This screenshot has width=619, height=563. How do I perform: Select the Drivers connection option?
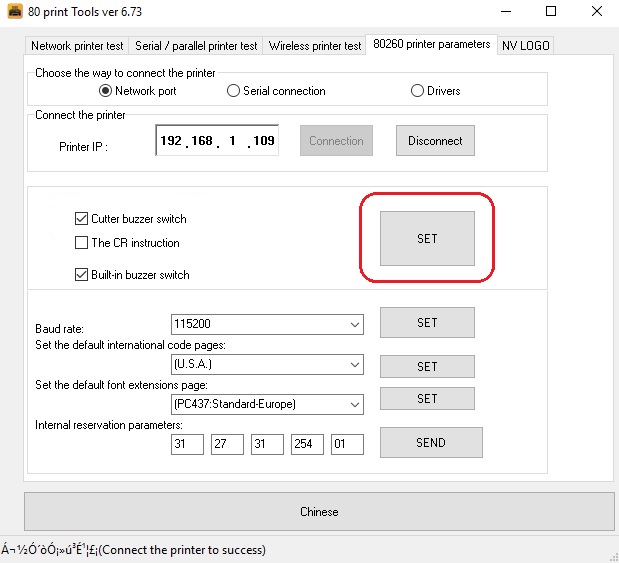tap(418, 91)
